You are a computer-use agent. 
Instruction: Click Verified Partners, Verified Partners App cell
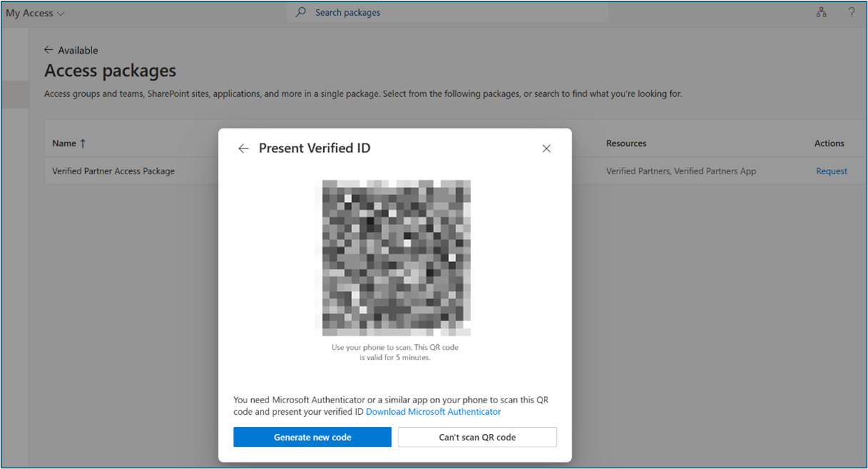(681, 171)
